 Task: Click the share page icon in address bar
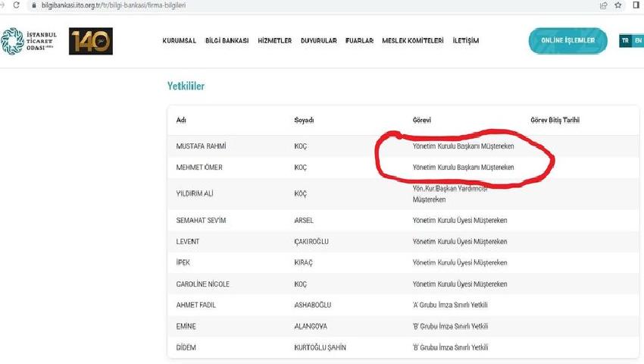tap(603, 5)
